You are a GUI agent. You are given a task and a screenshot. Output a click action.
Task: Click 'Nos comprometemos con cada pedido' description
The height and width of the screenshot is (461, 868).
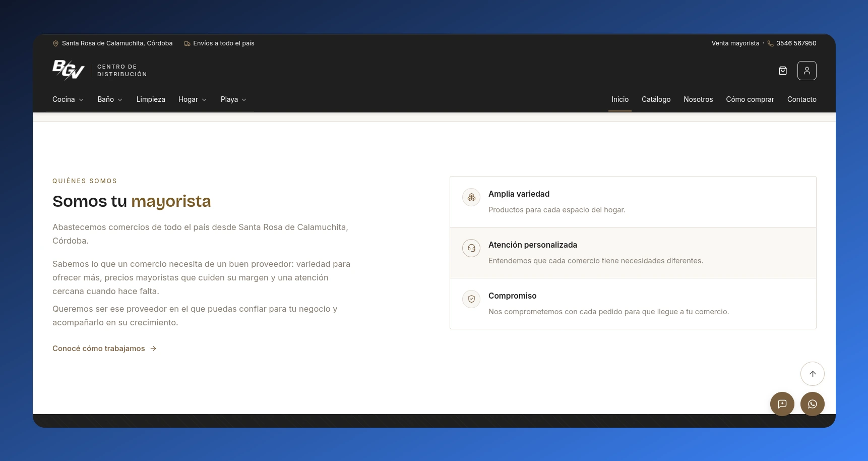(608, 312)
